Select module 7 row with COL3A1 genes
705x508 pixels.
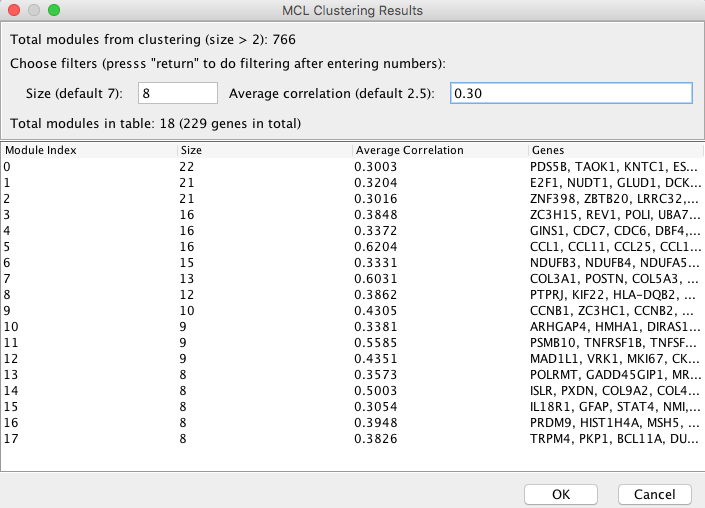coord(352,279)
